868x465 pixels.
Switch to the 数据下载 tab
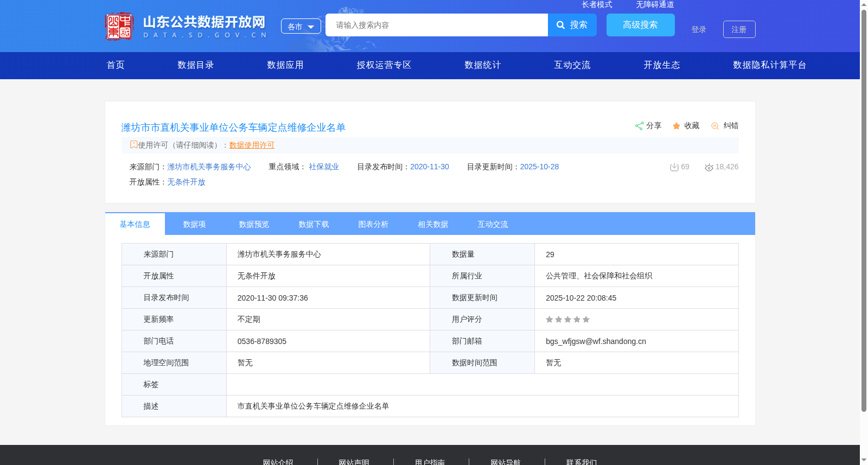[314, 224]
